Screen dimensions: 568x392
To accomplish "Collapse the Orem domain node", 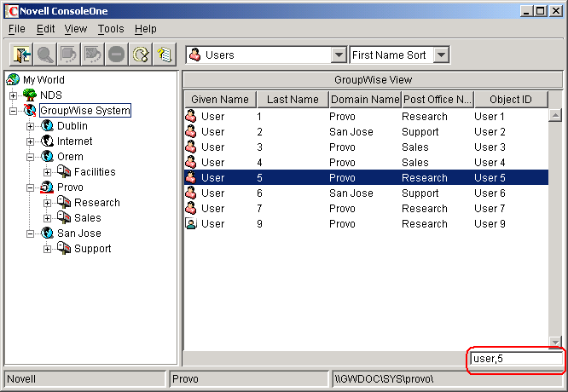I will click(30, 157).
